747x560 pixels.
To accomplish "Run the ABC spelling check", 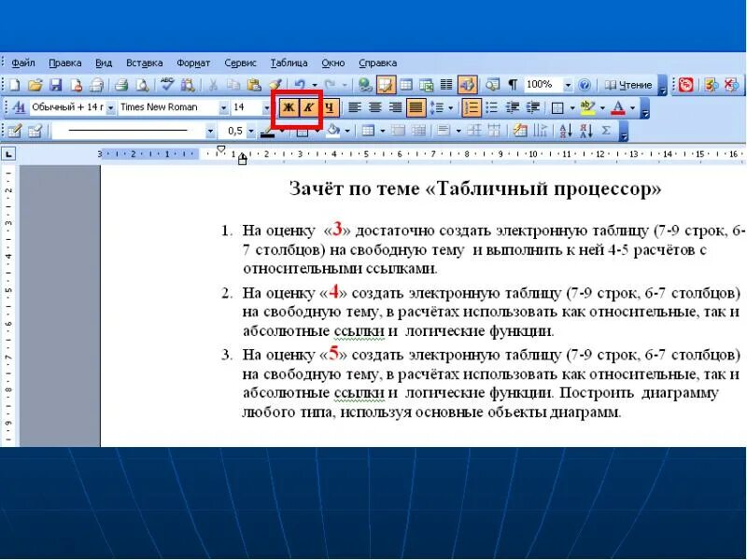I will coord(167,84).
